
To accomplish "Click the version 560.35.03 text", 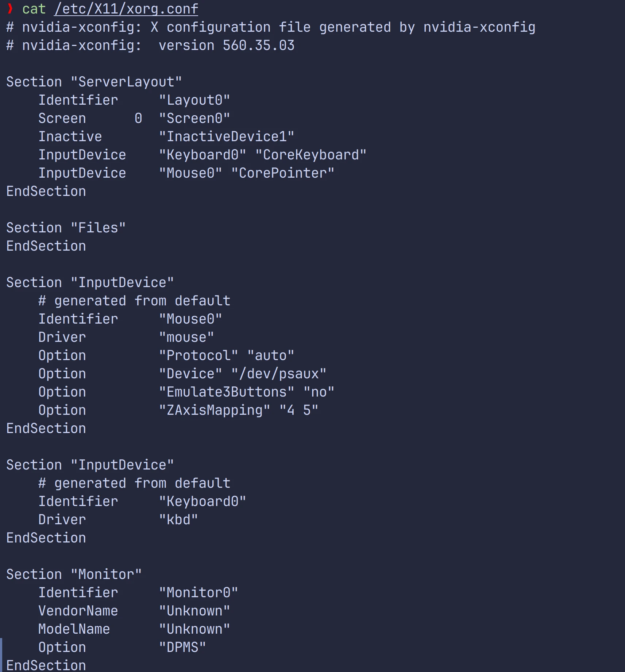I will click(x=226, y=46).
